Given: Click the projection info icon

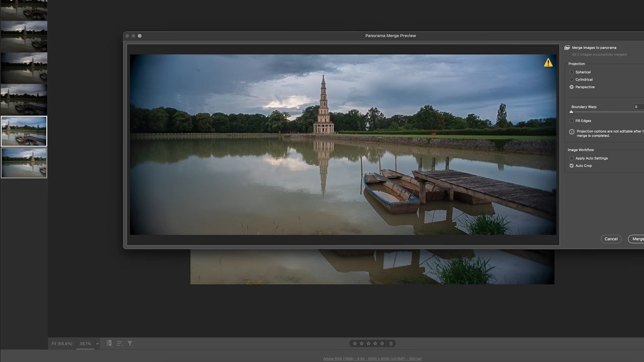Looking at the screenshot, I should (x=572, y=132).
